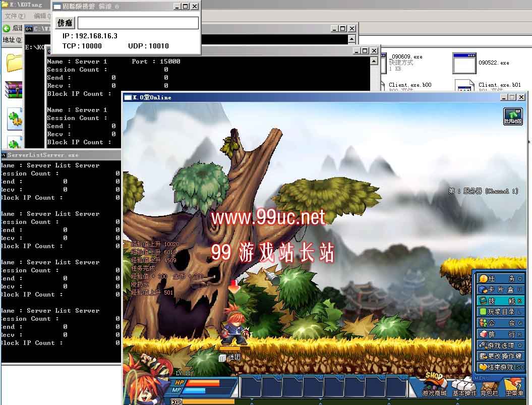Open the 背包栏 inventory bag

[489, 387]
